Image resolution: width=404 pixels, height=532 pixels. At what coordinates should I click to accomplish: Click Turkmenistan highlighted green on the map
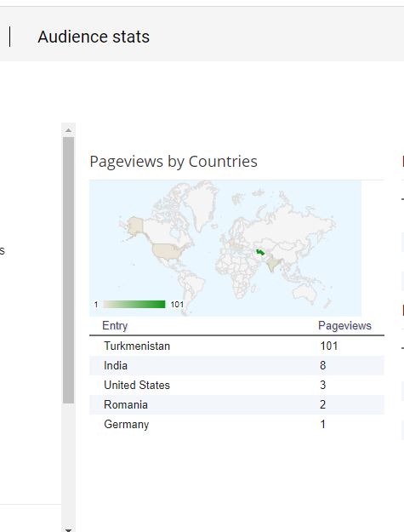point(260,253)
